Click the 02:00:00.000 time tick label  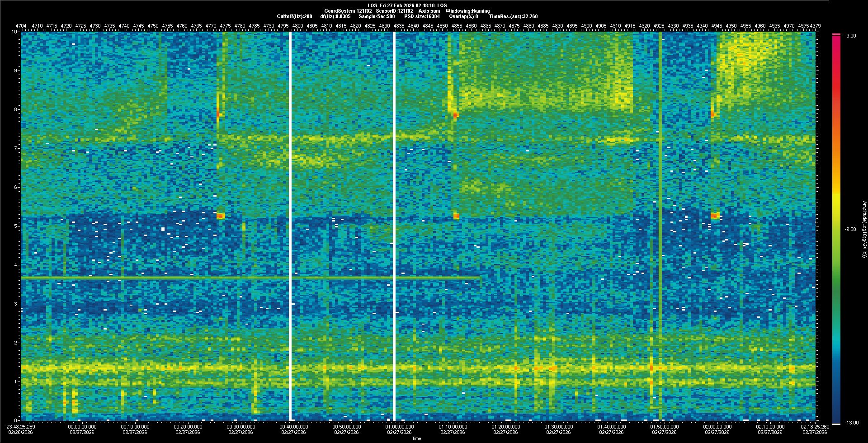pyautogui.click(x=717, y=427)
